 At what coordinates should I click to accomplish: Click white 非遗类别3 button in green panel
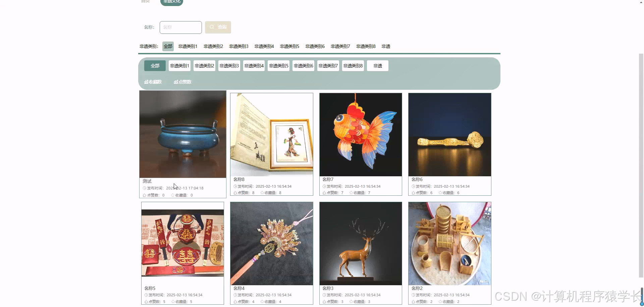click(229, 66)
